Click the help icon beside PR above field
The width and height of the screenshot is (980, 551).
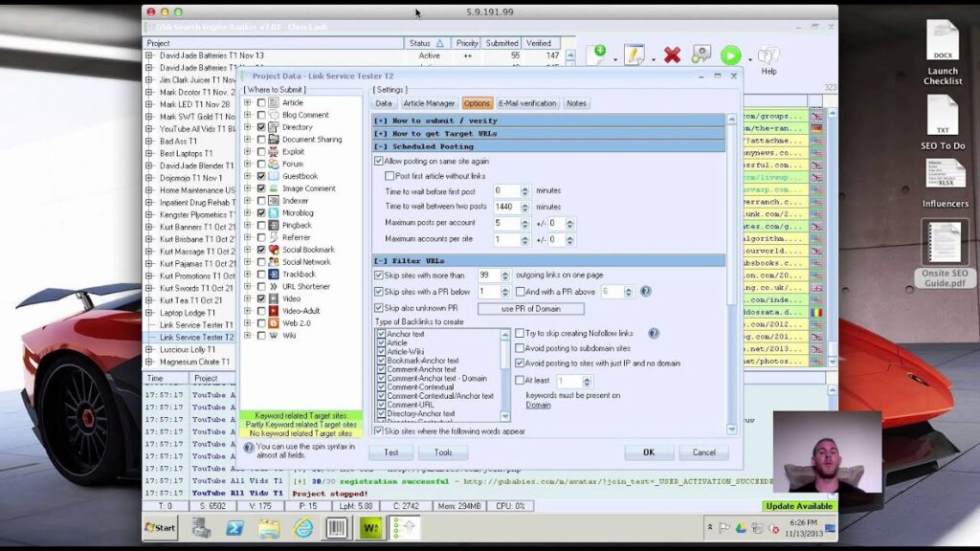(646, 291)
